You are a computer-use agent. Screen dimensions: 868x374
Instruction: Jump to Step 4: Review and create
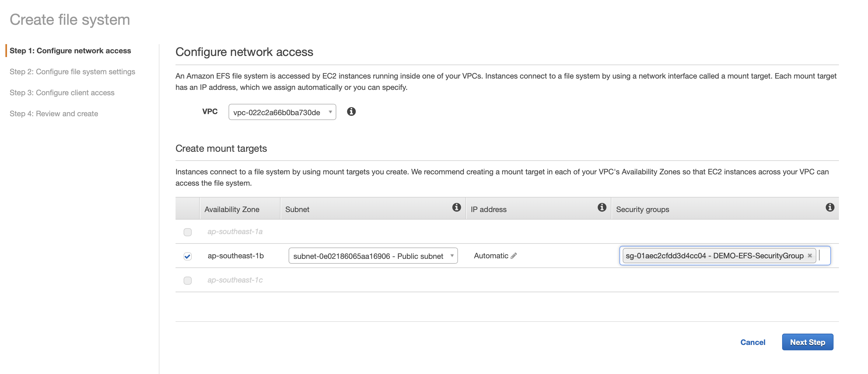pos(54,114)
